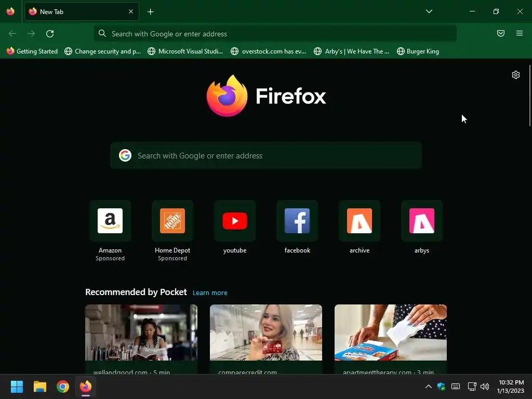Open Burger King bookmark
532x399 pixels.
pos(418,51)
